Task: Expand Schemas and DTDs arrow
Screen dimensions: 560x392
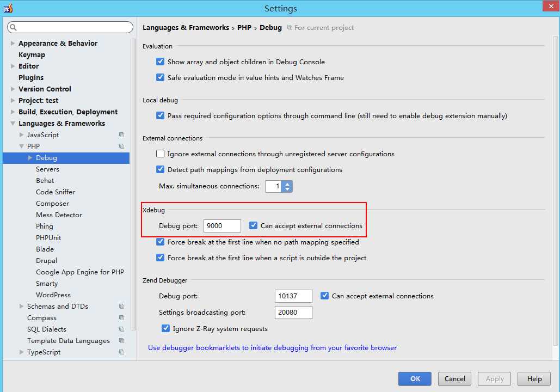Action: click(x=21, y=306)
